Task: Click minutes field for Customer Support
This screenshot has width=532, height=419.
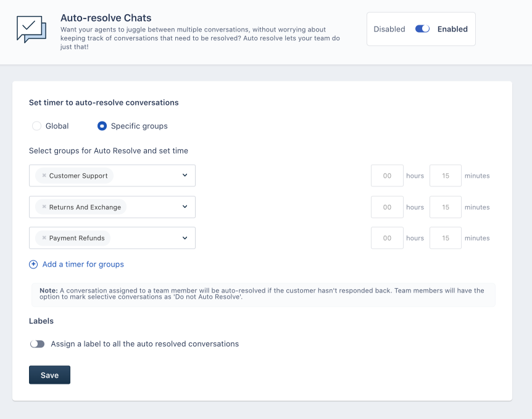Action: [x=446, y=176]
